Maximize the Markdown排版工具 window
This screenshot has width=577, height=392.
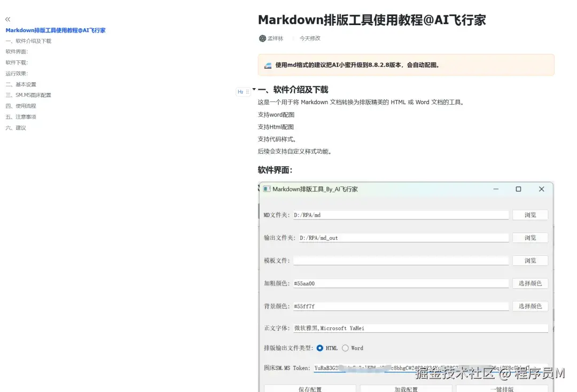pos(518,189)
